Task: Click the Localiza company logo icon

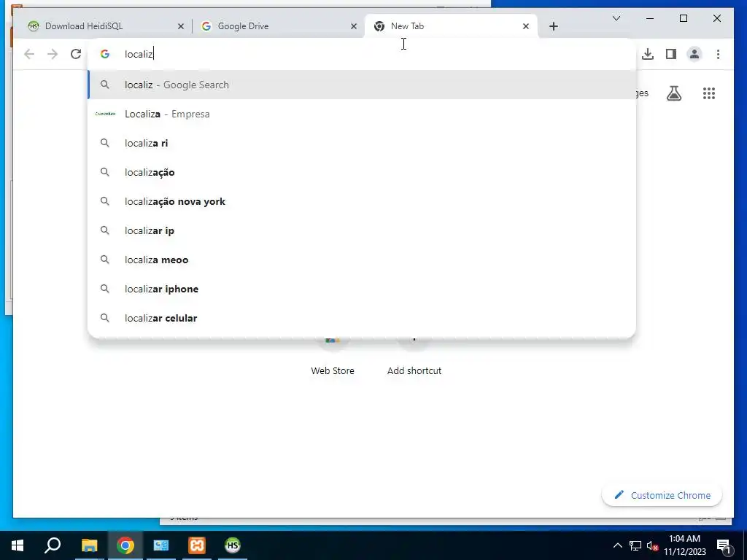Action: pyautogui.click(x=105, y=114)
